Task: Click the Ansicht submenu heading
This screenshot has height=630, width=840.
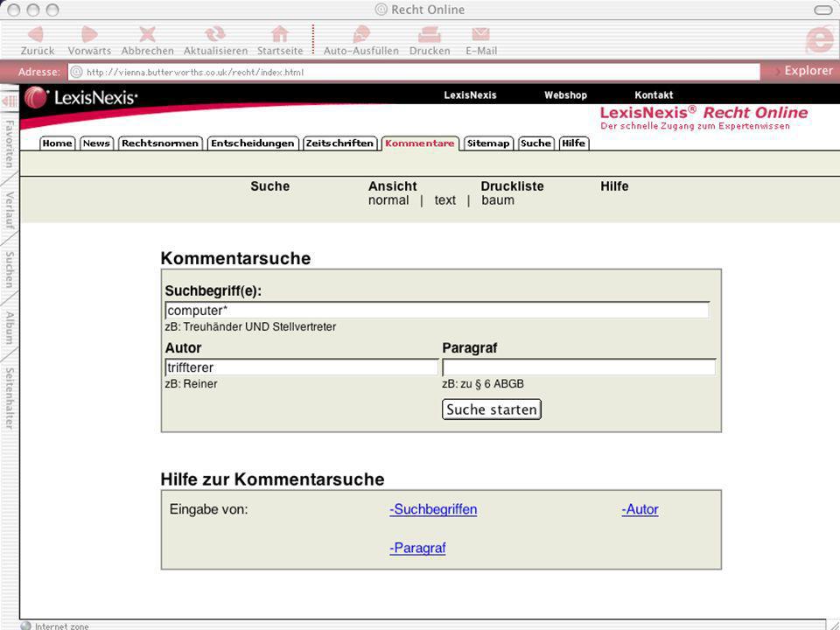Action: [x=392, y=185]
